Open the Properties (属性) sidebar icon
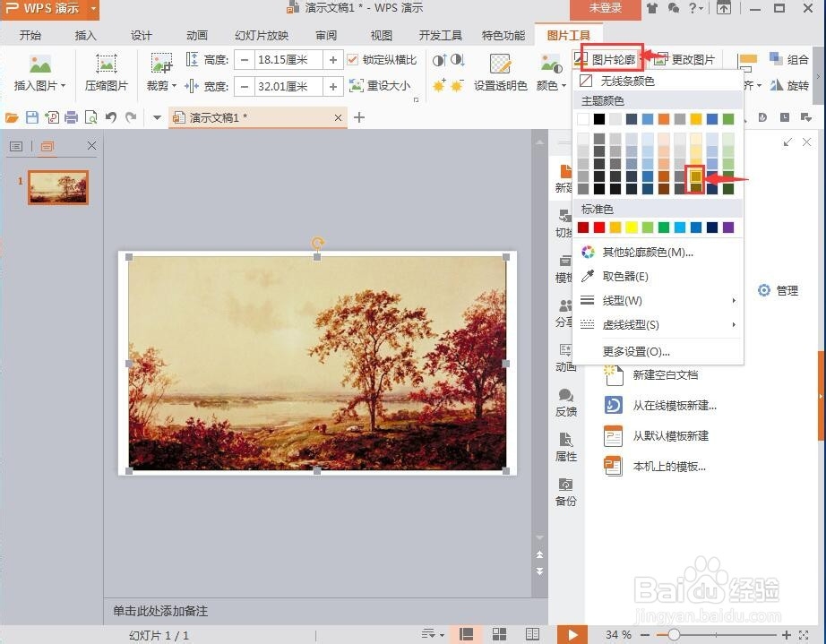 566,440
